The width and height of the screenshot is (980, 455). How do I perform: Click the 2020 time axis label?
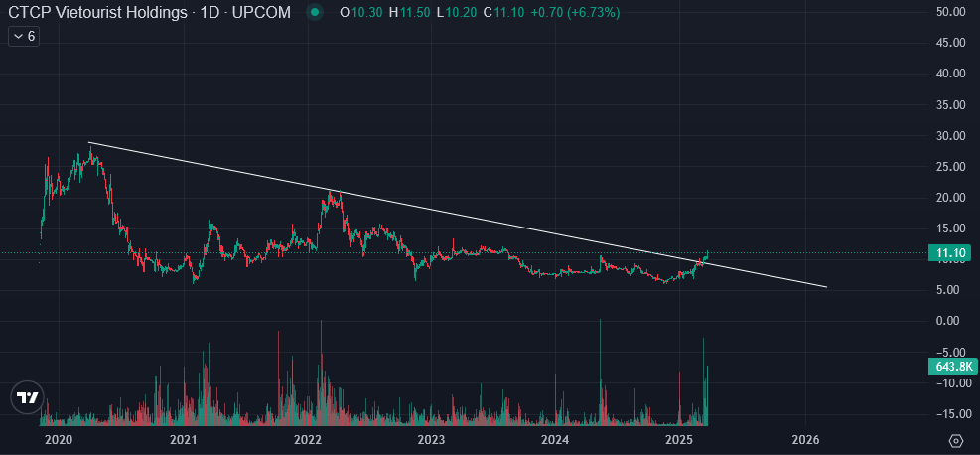(x=60, y=439)
